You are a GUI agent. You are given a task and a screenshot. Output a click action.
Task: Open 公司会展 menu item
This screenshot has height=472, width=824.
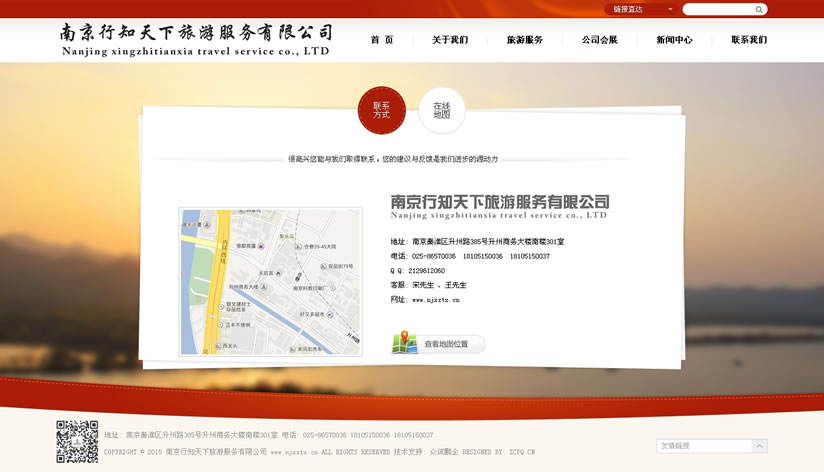pos(600,40)
